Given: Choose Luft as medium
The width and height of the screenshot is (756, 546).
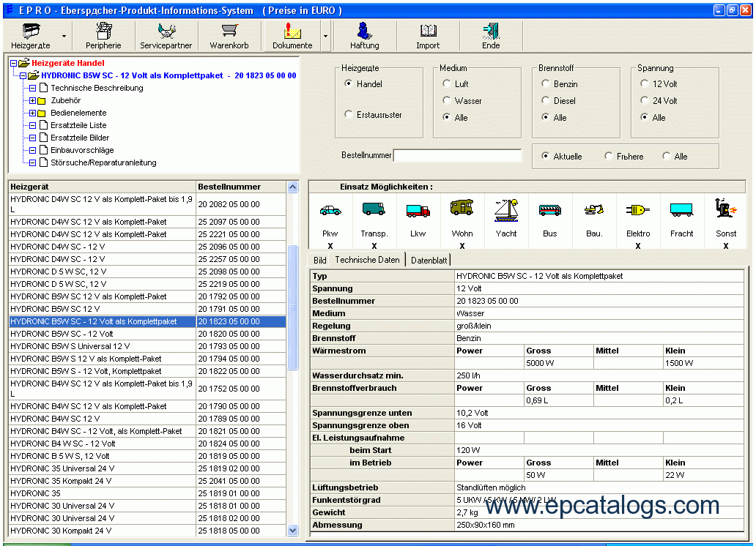Looking at the screenshot, I should click(446, 83).
